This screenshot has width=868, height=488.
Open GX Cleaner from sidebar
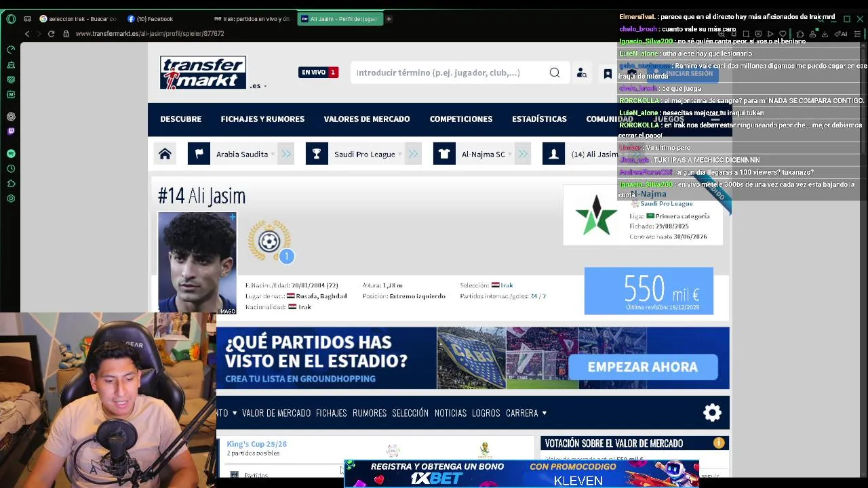coord(11,65)
